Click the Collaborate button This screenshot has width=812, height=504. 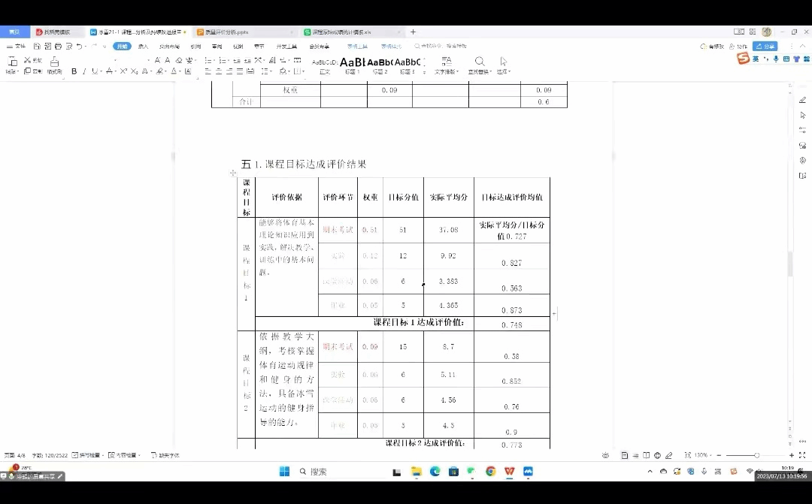click(738, 47)
